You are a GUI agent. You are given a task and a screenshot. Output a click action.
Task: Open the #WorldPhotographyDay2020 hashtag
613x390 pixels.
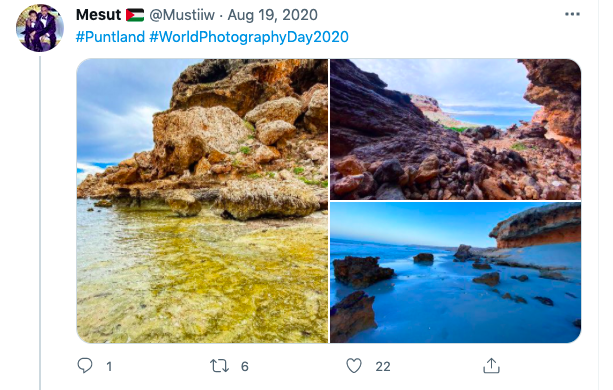[249, 37]
